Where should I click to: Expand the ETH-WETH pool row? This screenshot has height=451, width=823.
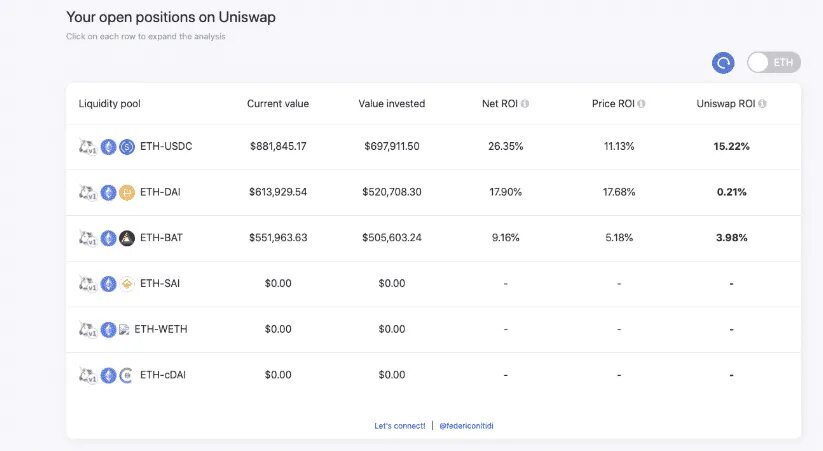pyautogui.click(x=434, y=329)
